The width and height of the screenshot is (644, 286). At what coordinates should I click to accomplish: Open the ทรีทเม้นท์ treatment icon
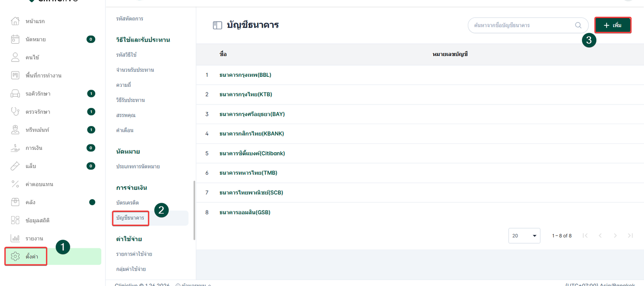coord(15,130)
